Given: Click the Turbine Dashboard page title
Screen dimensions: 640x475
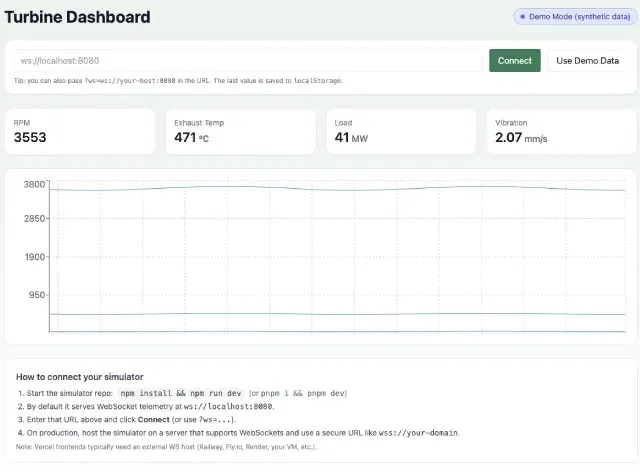Looking at the screenshot, I should click(x=77, y=17).
